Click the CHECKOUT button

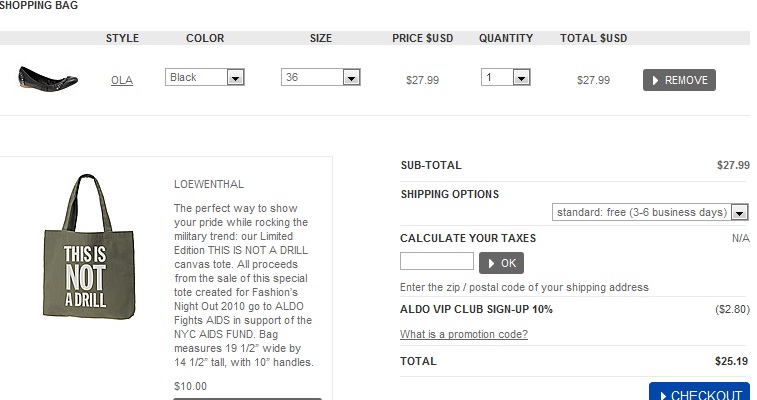coord(699,394)
